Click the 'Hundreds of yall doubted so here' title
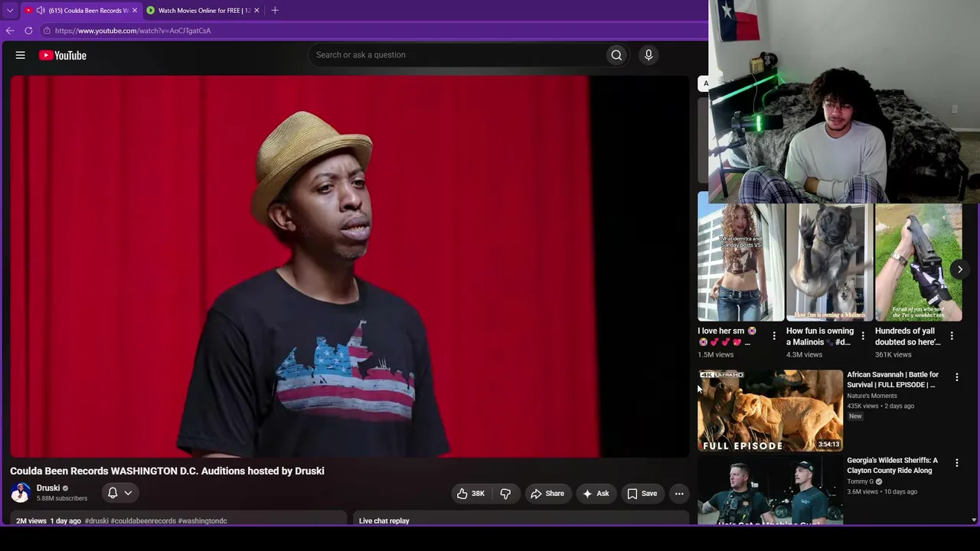Image resolution: width=980 pixels, height=551 pixels. [x=908, y=337]
